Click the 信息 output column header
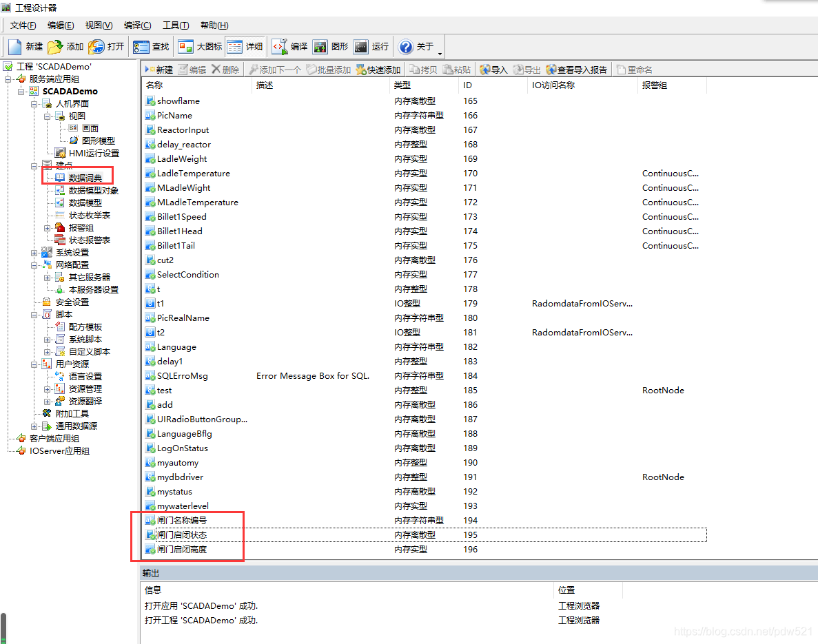Viewport: 818px width, 644px height. pos(347,590)
